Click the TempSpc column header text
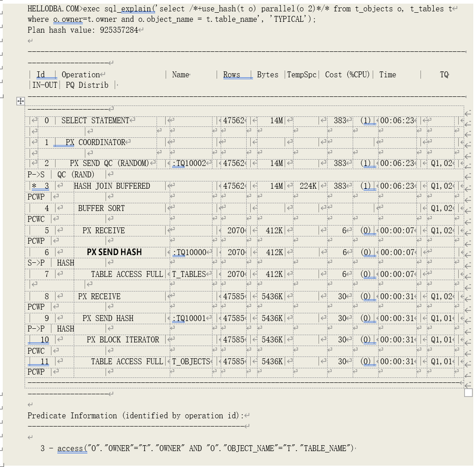Screen dimensions: 476x467 [302, 75]
